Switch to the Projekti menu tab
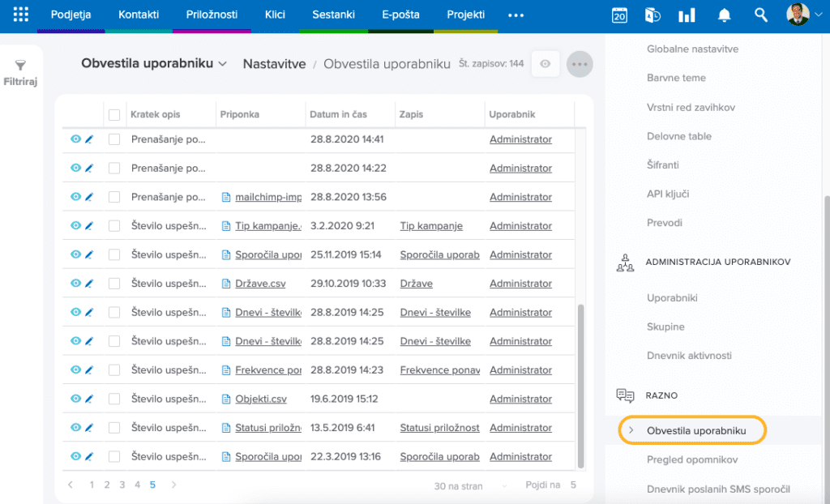Image resolution: width=830 pixels, height=504 pixels. (465, 15)
